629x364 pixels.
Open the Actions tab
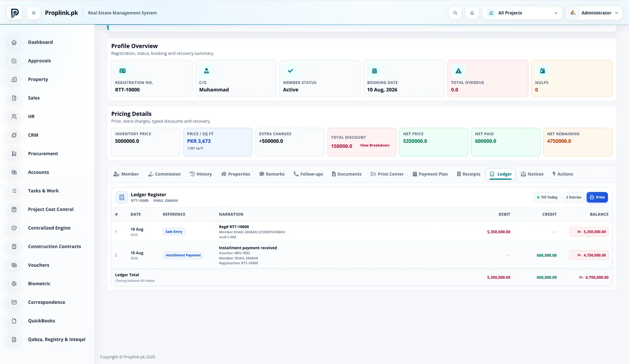[x=563, y=174]
